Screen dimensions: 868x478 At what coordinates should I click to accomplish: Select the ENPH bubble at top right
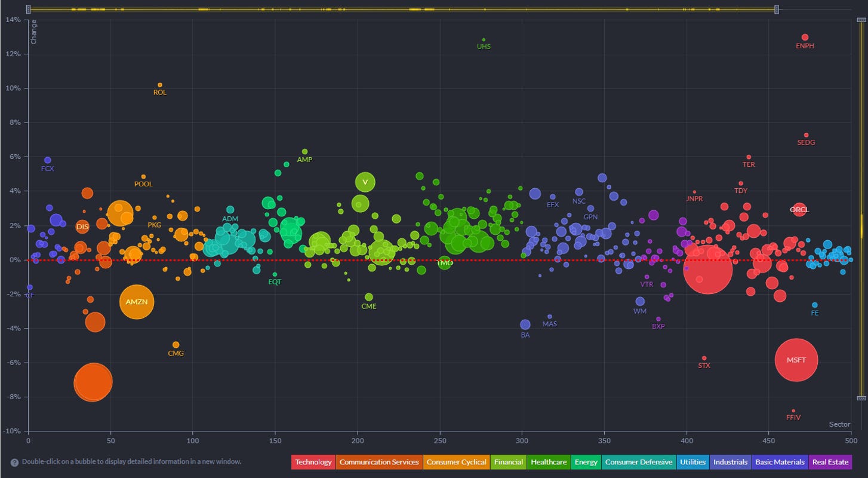(x=805, y=38)
